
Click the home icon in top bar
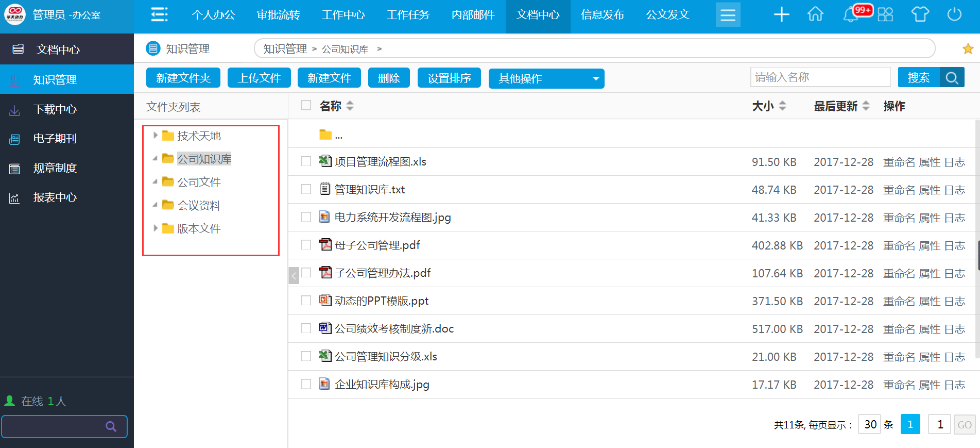click(815, 14)
